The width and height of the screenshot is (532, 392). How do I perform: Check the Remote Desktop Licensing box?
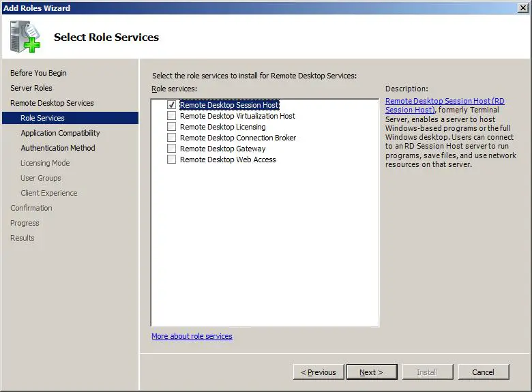172,127
